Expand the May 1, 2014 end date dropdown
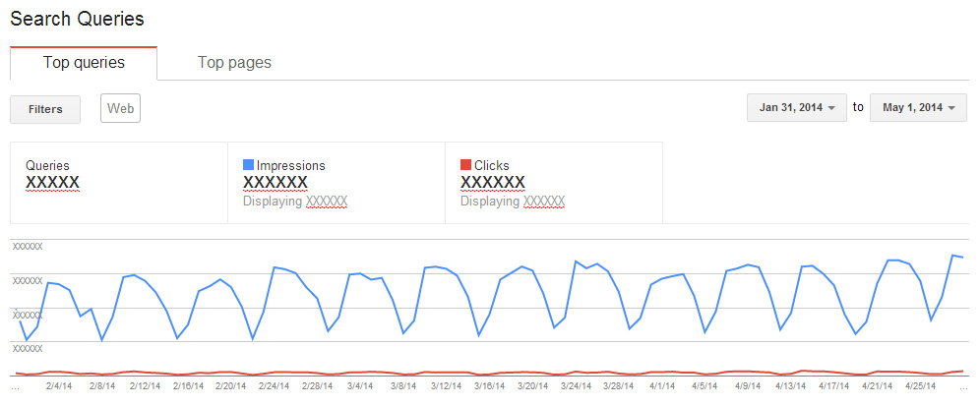The image size is (980, 406). (918, 107)
